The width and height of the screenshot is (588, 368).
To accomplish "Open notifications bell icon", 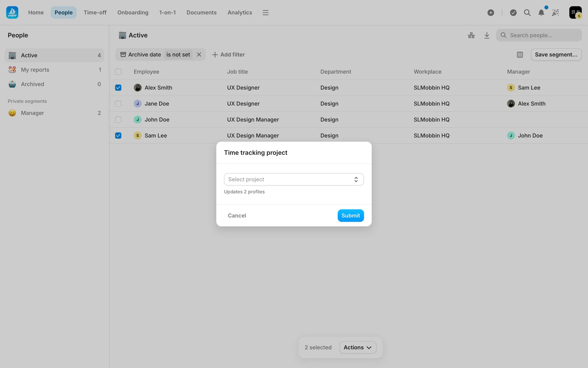I will tap(541, 13).
